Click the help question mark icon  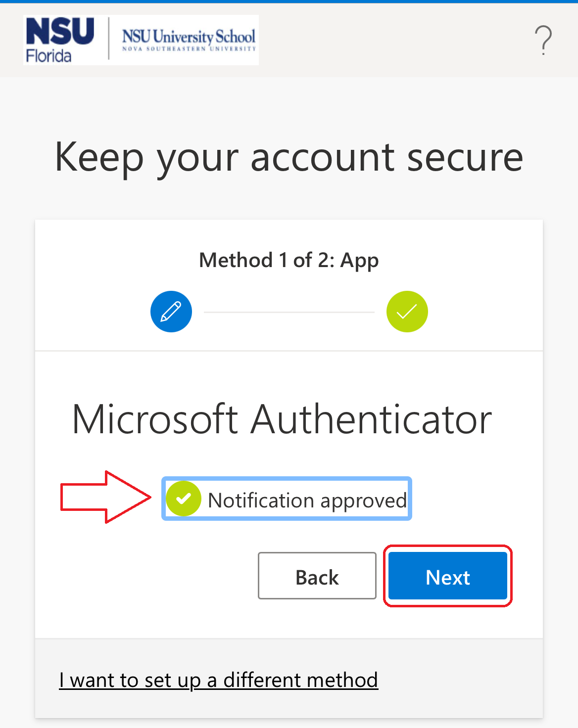543,40
